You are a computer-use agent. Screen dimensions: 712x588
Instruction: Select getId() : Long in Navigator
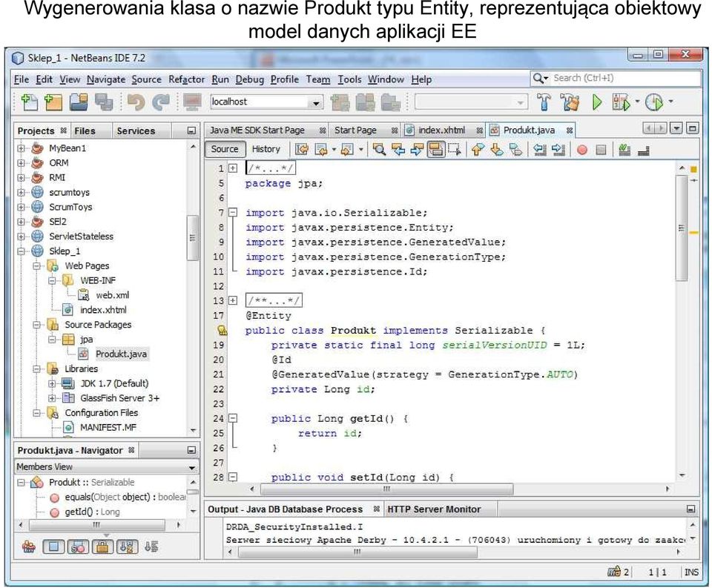92,512
